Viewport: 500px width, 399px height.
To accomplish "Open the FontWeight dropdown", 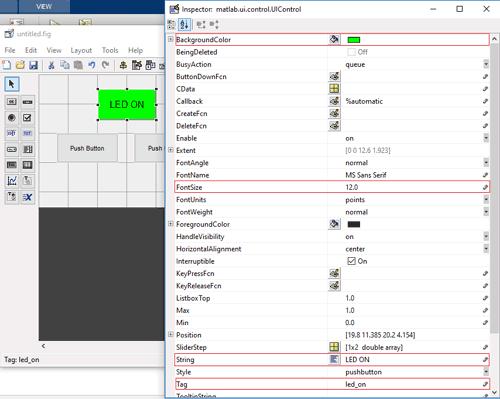I will point(486,212).
